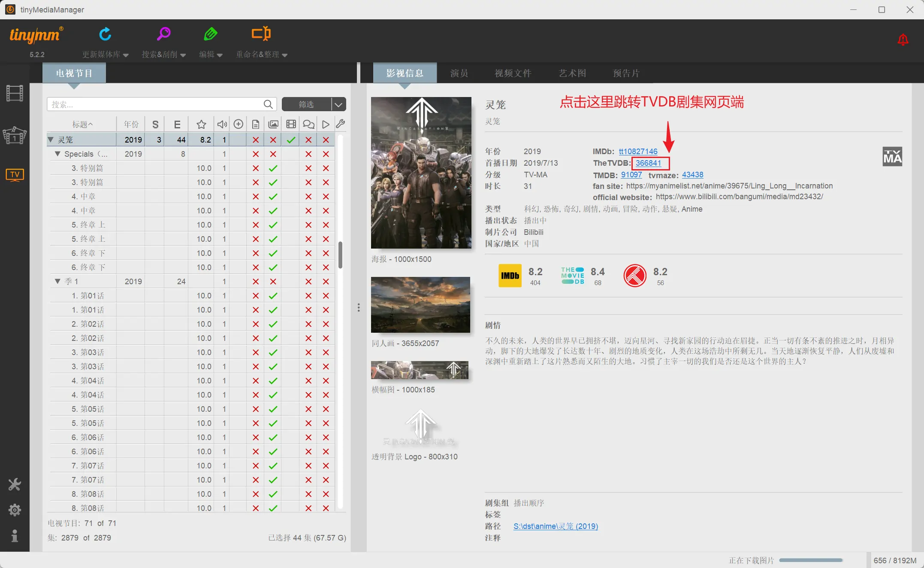
Task: Click the magenta search & scrape icon
Action: pos(163,34)
